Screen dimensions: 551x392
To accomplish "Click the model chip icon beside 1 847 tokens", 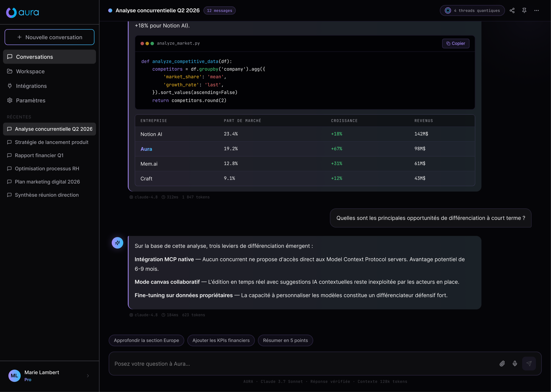I will pyautogui.click(x=131, y=197).
